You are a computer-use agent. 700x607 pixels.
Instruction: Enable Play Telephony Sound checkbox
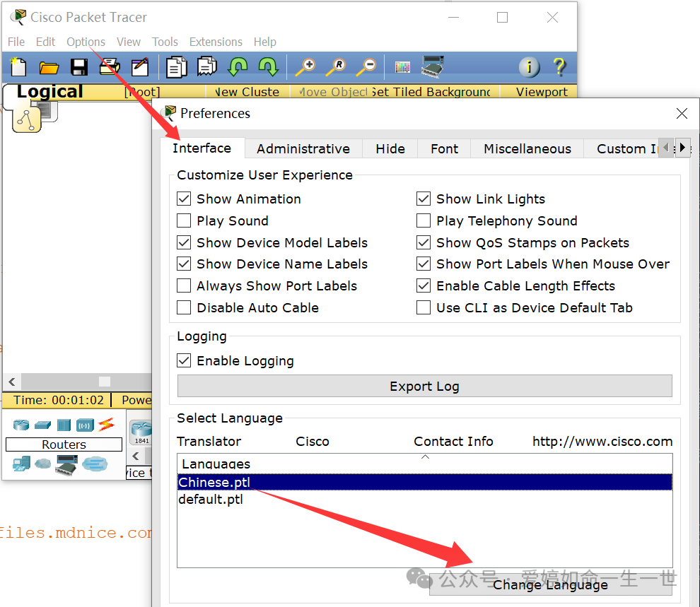pos(424,220)
